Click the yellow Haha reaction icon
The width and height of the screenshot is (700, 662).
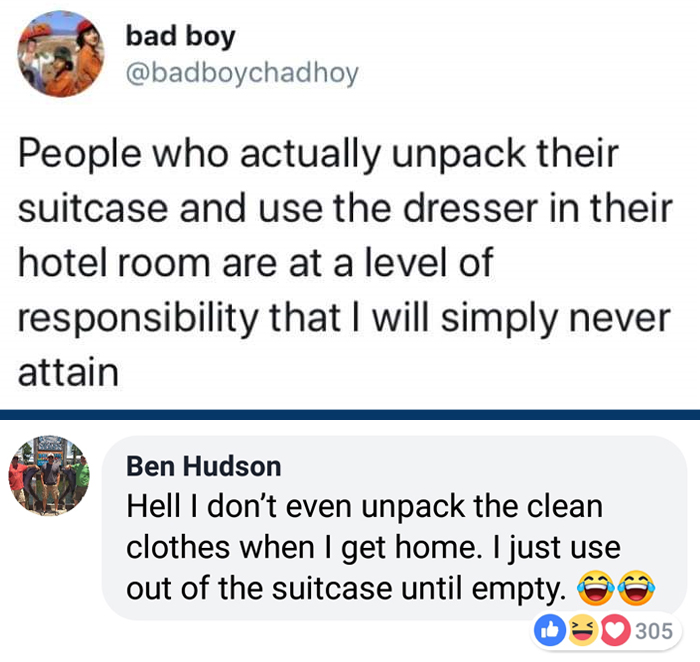click(583, 630)
